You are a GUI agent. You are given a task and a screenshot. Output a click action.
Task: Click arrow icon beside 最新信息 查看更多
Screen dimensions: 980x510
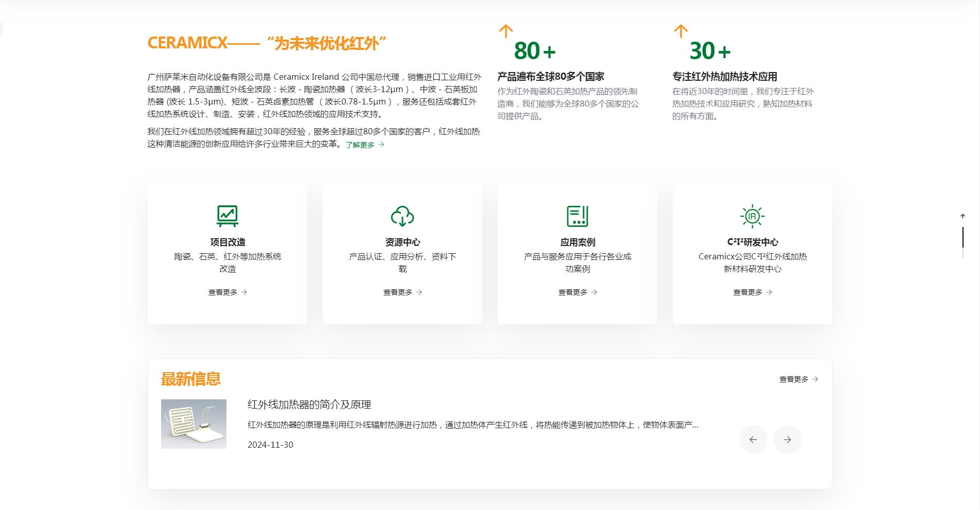(x=815, y=379)
